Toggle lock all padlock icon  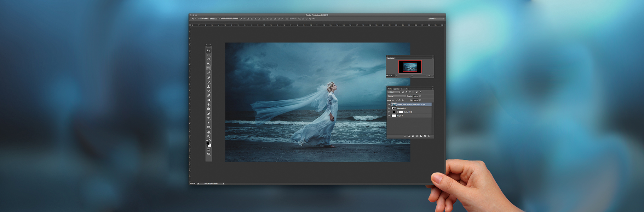403,100
